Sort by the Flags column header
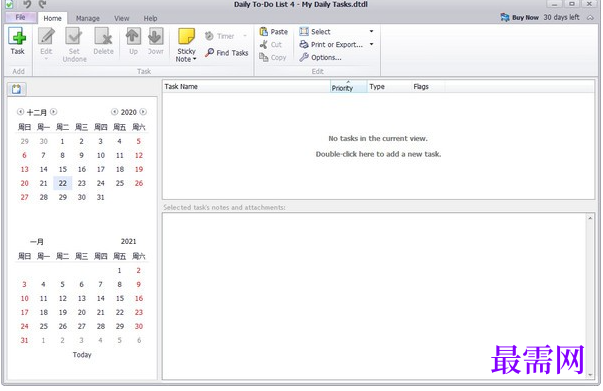The width and height of the screenshot is (603, 391). pos(428,87)
